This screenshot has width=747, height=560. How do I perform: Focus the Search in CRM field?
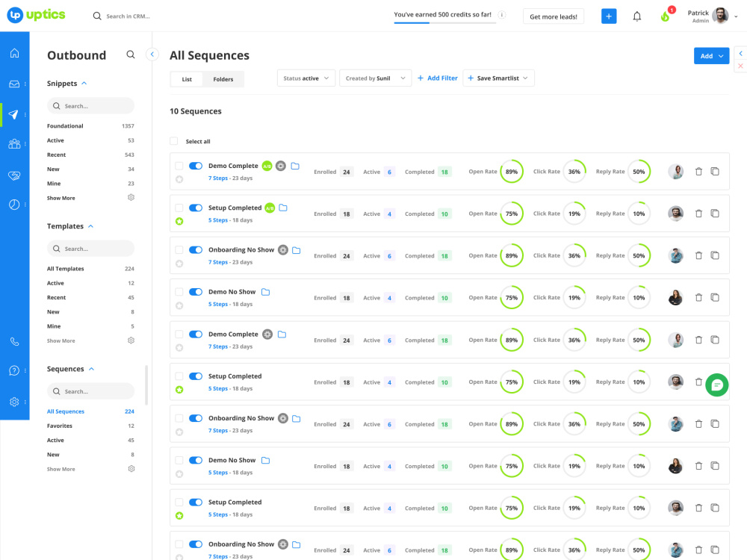pos(128,16)
